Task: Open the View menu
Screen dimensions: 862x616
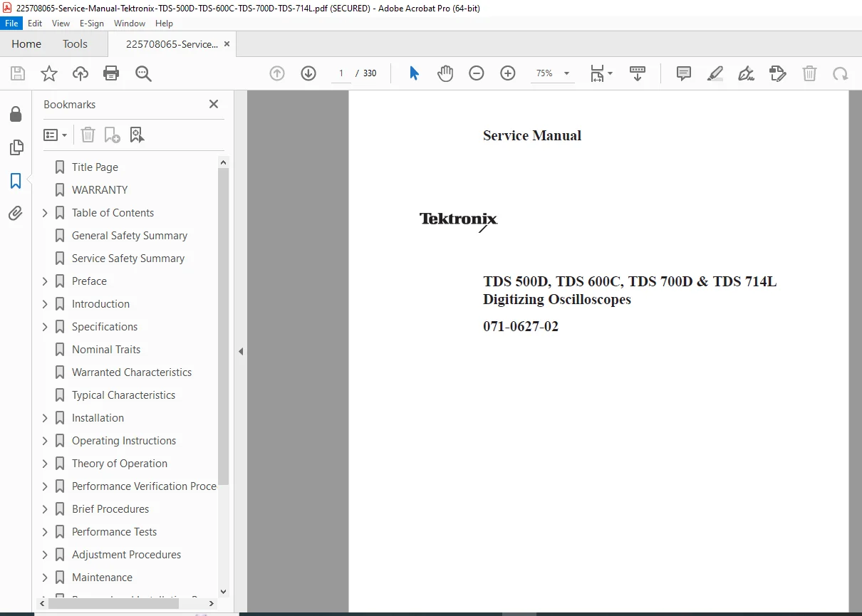Action: [61, 24]
